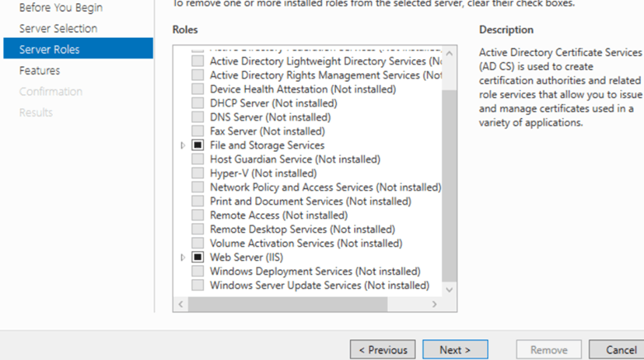The width and height of the screenshot is (644, 360).
Task: Select the 'Active Directory Rights Management Services' row
Action: (325, 75)
